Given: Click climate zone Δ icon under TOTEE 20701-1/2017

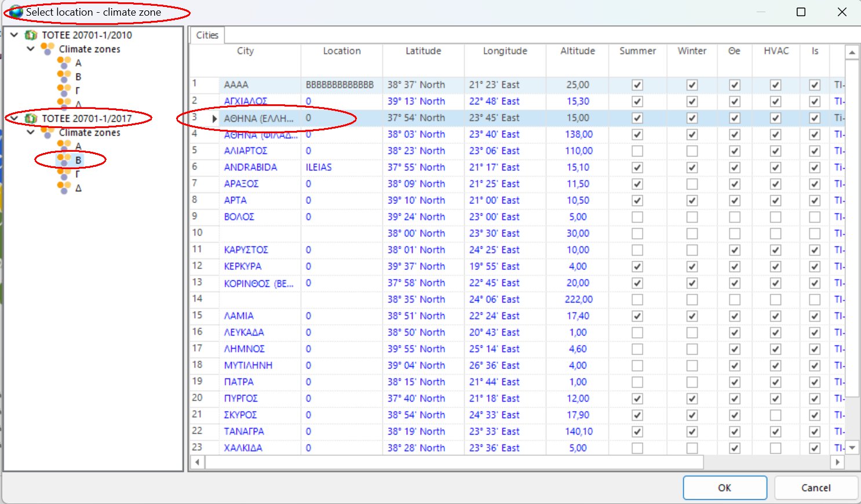Looking at the screenshot, I should pos(64,188).
